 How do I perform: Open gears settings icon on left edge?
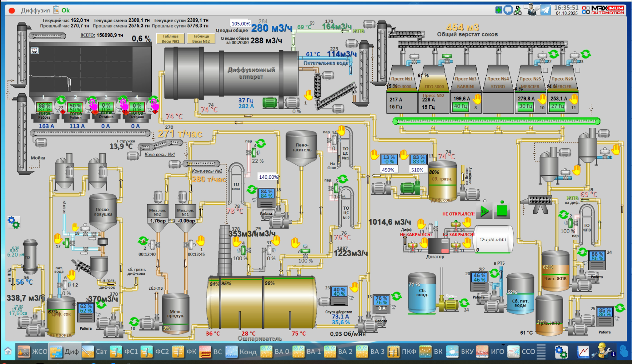pyautogui.click(x=13, y=222)
